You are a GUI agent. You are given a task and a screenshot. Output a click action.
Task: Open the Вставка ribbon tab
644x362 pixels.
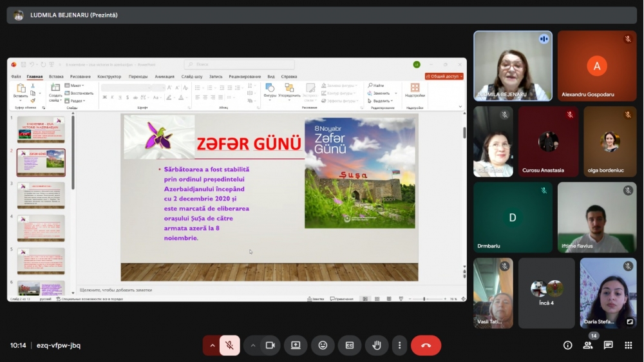[56, 77]
